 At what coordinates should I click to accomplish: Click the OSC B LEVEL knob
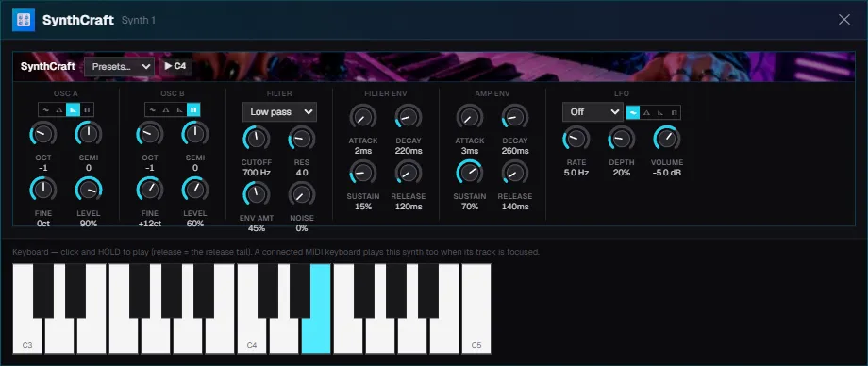195,190
